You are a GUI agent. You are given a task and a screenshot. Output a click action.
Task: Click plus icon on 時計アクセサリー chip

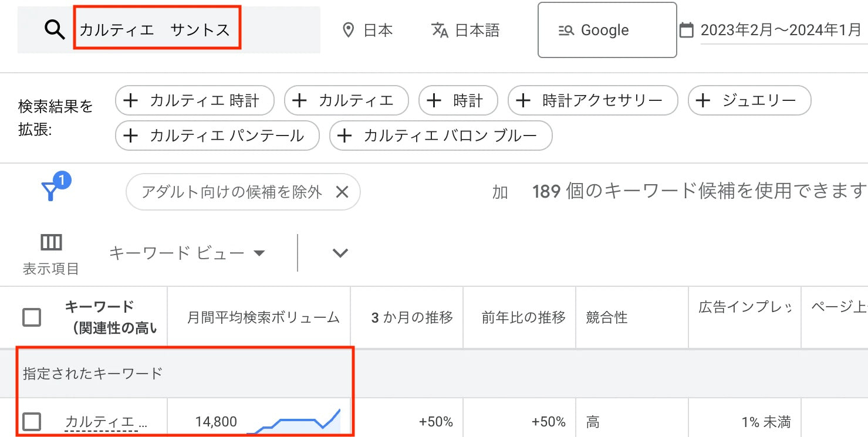tap(523, 101)
